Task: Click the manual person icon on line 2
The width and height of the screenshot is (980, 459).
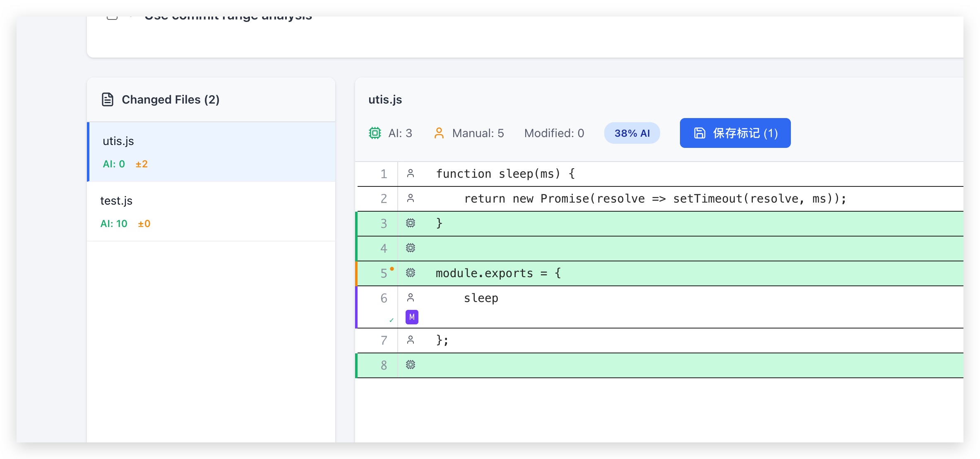Action: (x=410, y=198)
